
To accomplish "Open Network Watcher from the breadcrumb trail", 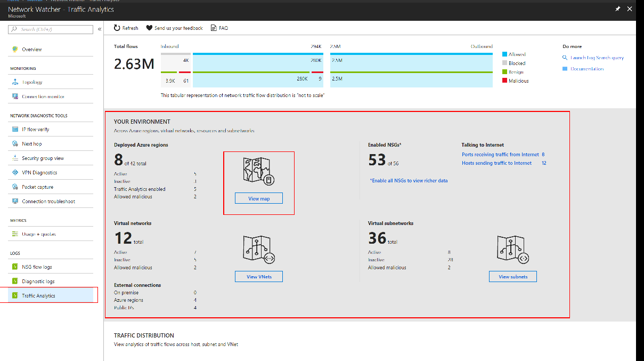I will pos(67,2).
